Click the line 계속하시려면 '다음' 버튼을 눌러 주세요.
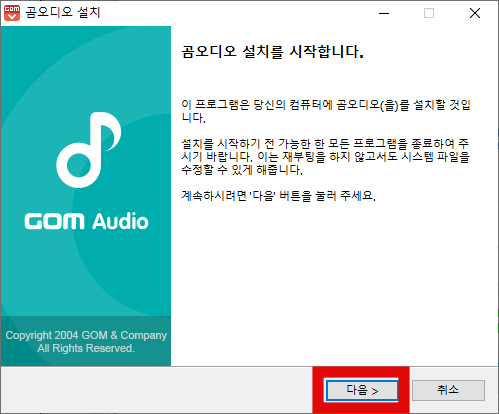Viewport: 499px width, 414px height. tap(278, 195)
